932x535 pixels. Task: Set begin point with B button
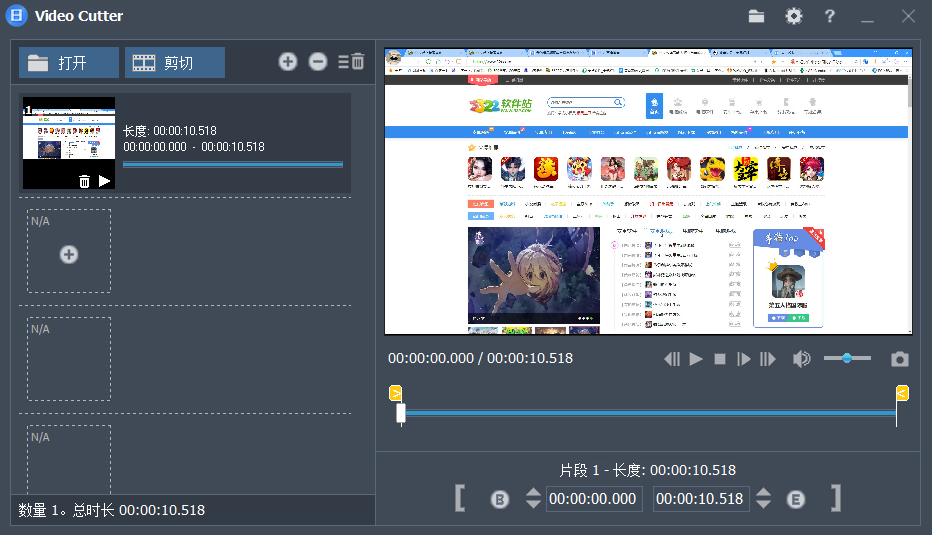tap(500, 499)
